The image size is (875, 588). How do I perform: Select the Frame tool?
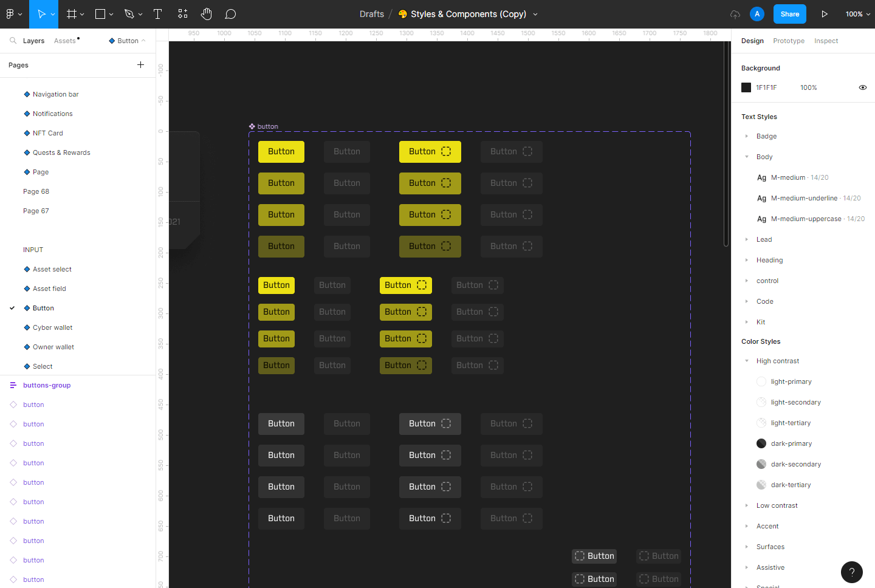pyautogui.click(x=72, y=14)
